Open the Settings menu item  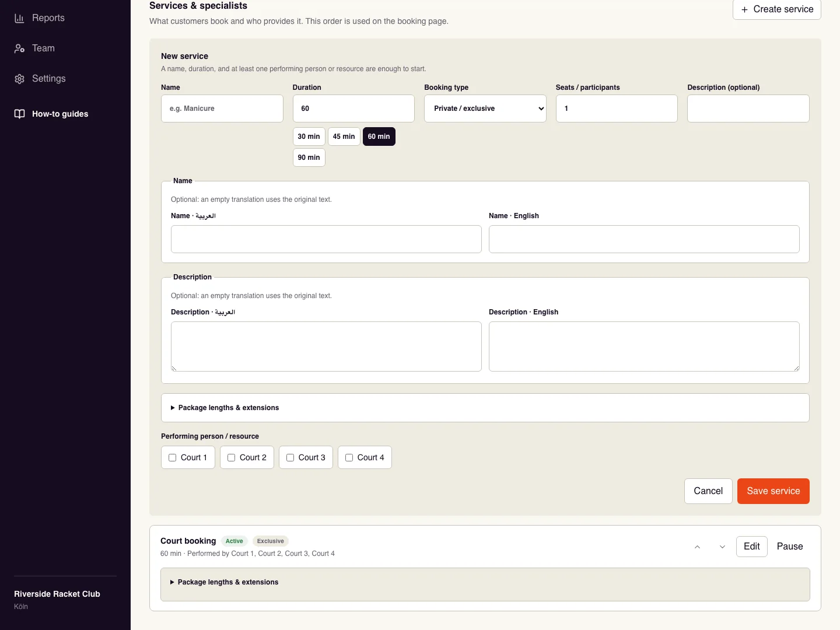click(49, 79)
